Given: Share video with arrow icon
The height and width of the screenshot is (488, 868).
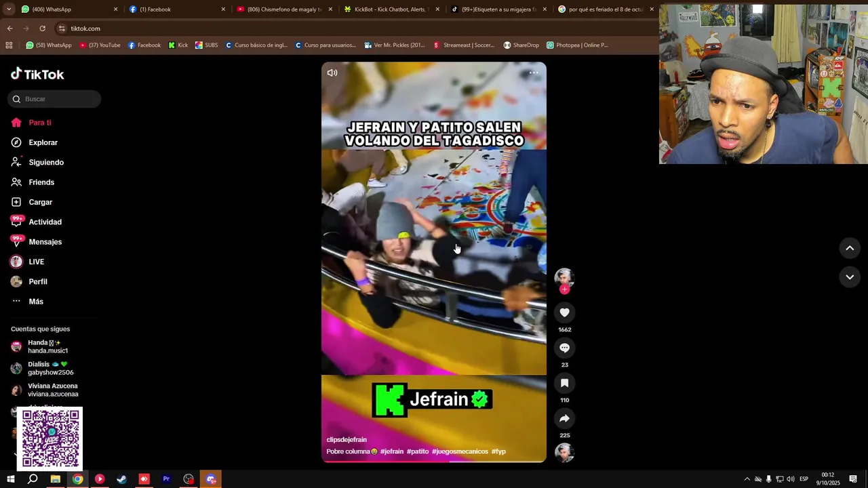Looking at the screenshot, I should click(564, 418).
